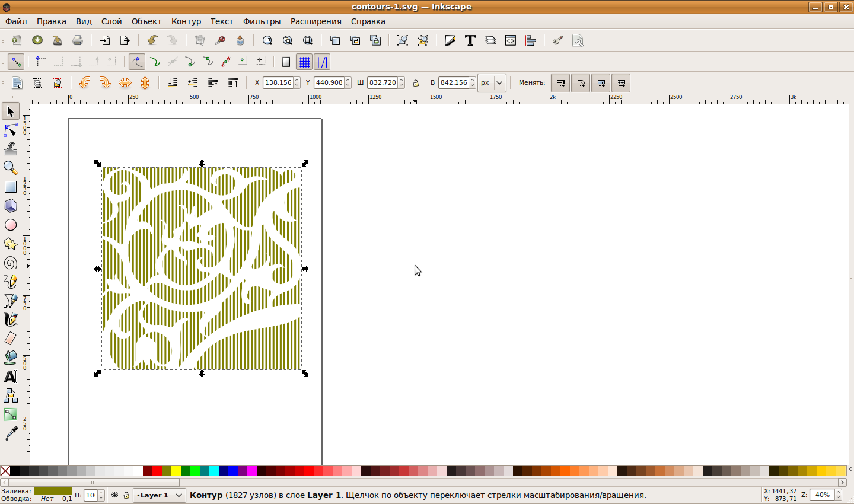
Task: Increase opacity Н value with the spinner
Action: tap(101, 492)
